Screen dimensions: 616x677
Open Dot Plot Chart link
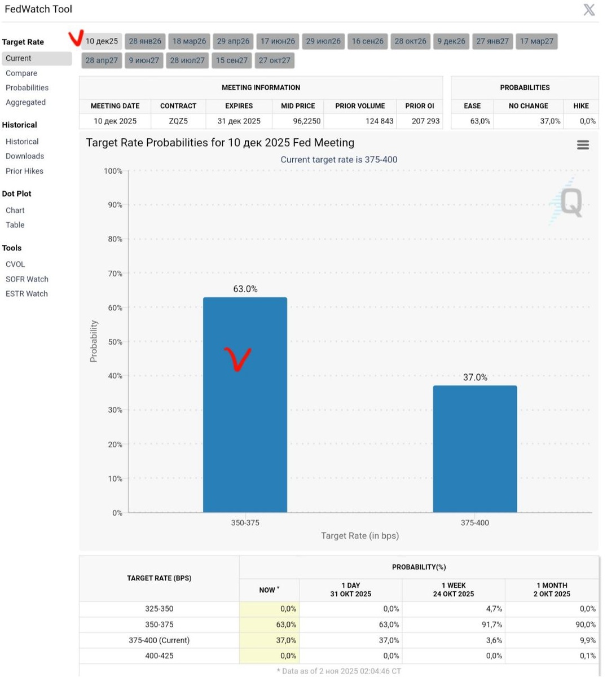tap(15, 210)
